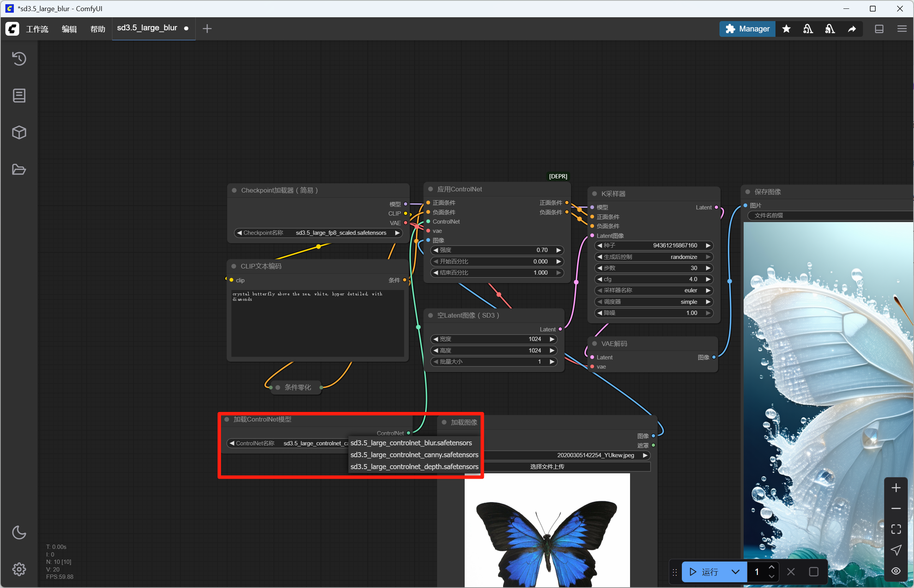Open the Checkpoint名称 combo selector
The height and width of the screenshot is (588, 914).
click(x=318, y=233)
